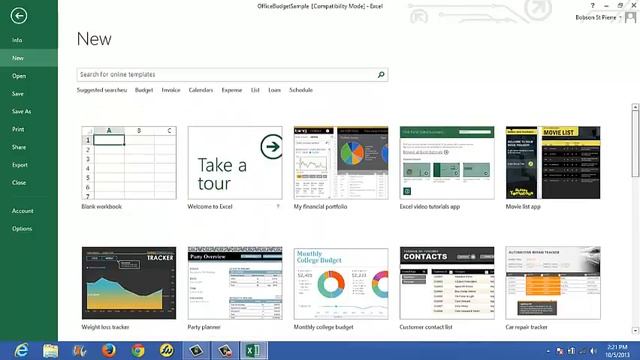
Task: Launch Google Chrome from the taskbar
Action: tap(138, 351)
